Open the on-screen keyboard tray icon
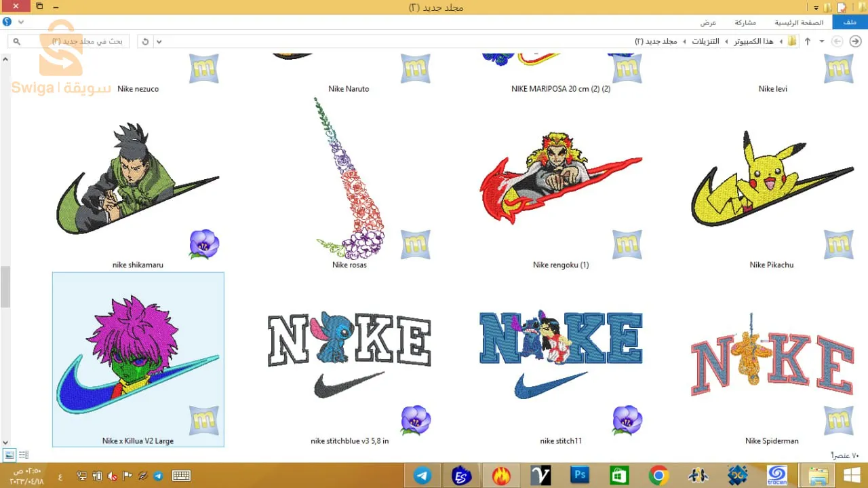 [x=181, y=476]
